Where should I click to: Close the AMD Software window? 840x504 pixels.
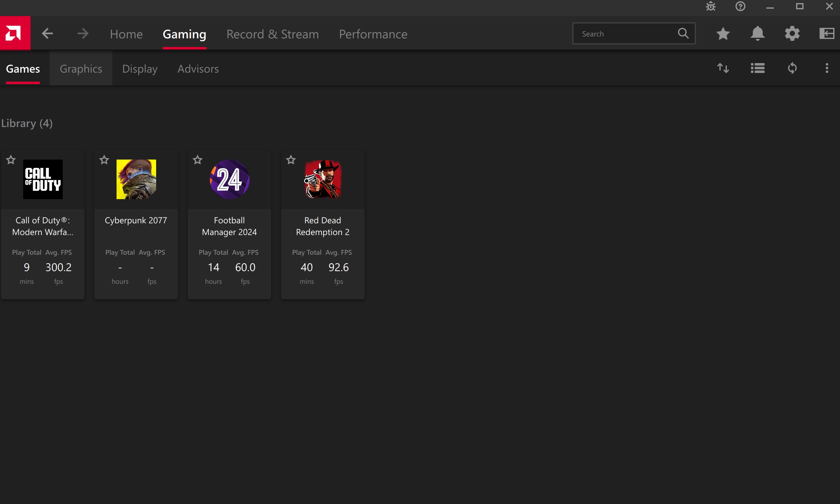pyautogui.click(x=829, y=6)
